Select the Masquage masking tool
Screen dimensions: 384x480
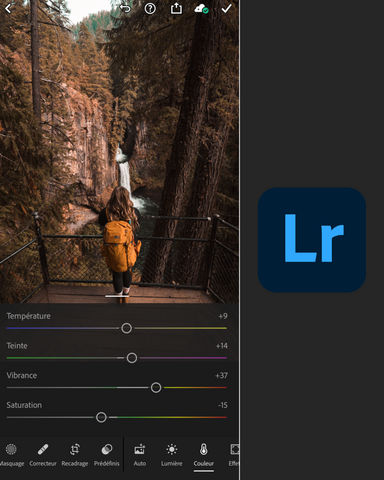point(11,455)
